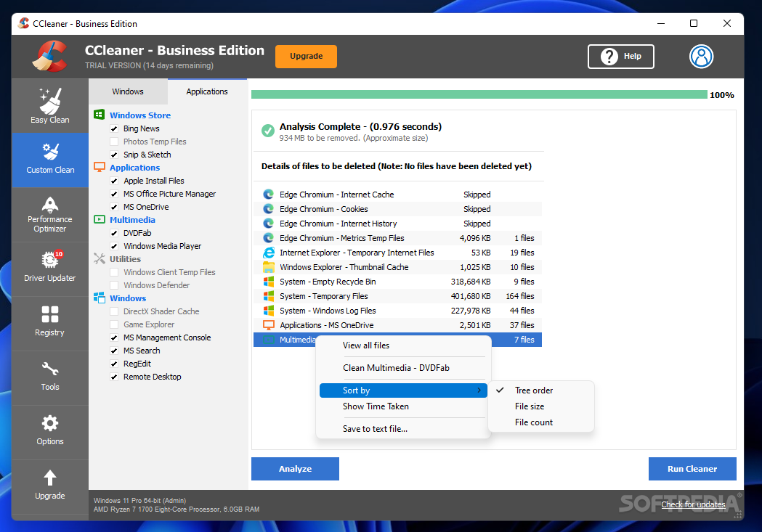
Task: Select Clean Multimedia - DVDFab menu item
Action: [403, 368]
